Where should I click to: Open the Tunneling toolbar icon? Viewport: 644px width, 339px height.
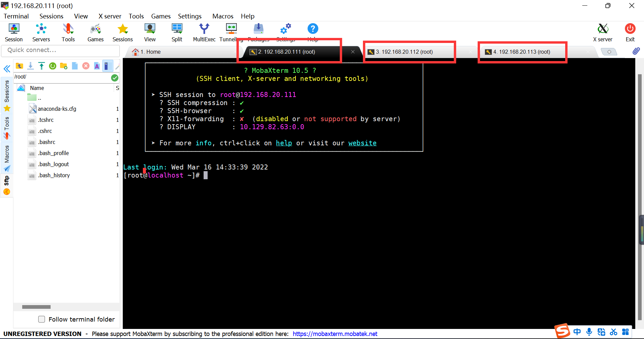point(231,33)
